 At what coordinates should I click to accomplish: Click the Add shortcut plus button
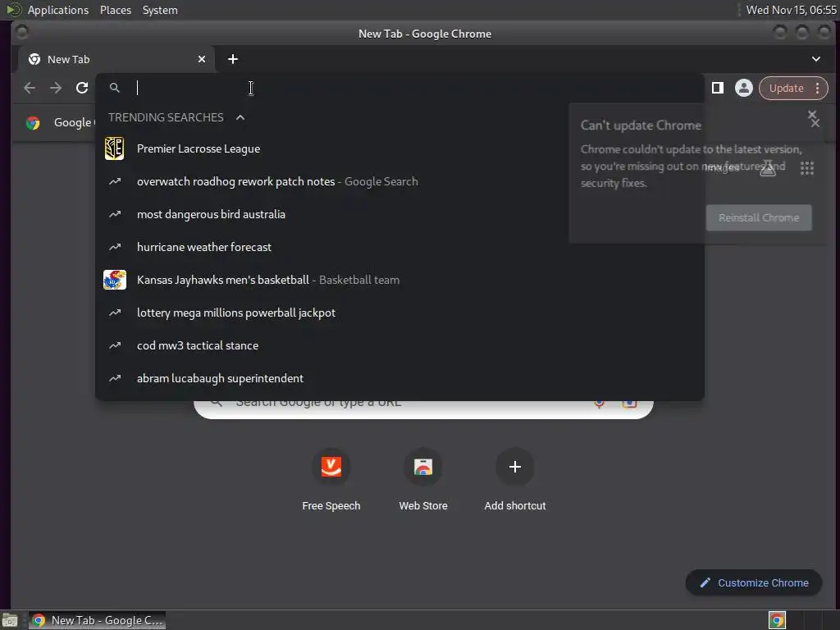[515, 467]
